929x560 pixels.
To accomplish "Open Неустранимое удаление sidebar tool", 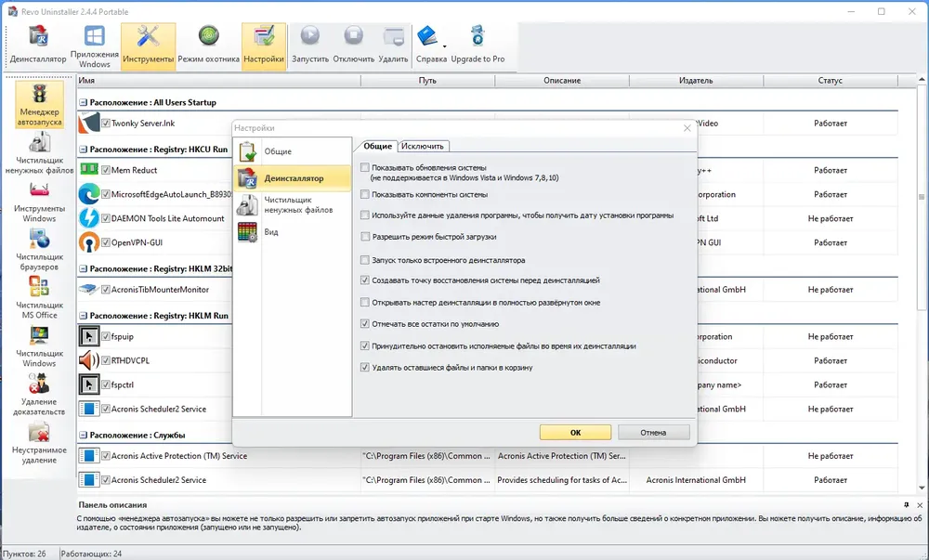I will tap(39, 443).
